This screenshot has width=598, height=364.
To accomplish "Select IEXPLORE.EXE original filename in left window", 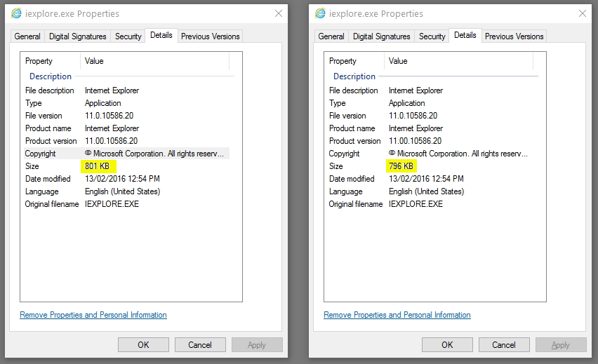I will click(x=112, y=204).
